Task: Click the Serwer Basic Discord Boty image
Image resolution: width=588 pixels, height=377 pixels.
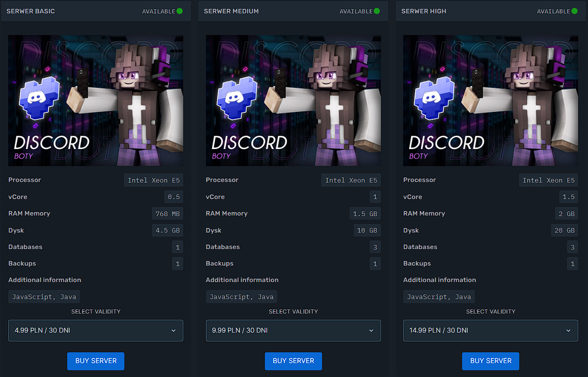Action: point(96,101)
